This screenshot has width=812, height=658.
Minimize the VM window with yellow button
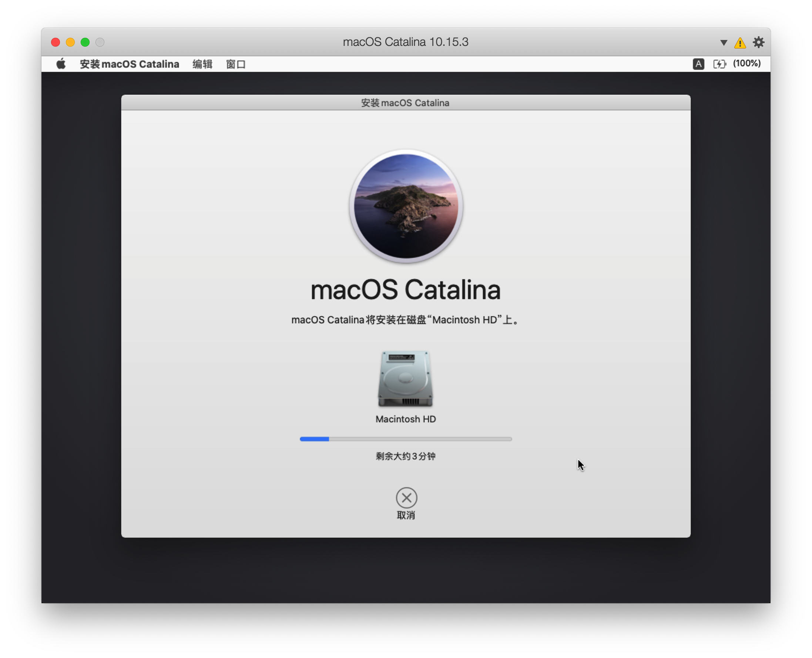[70, 42]
